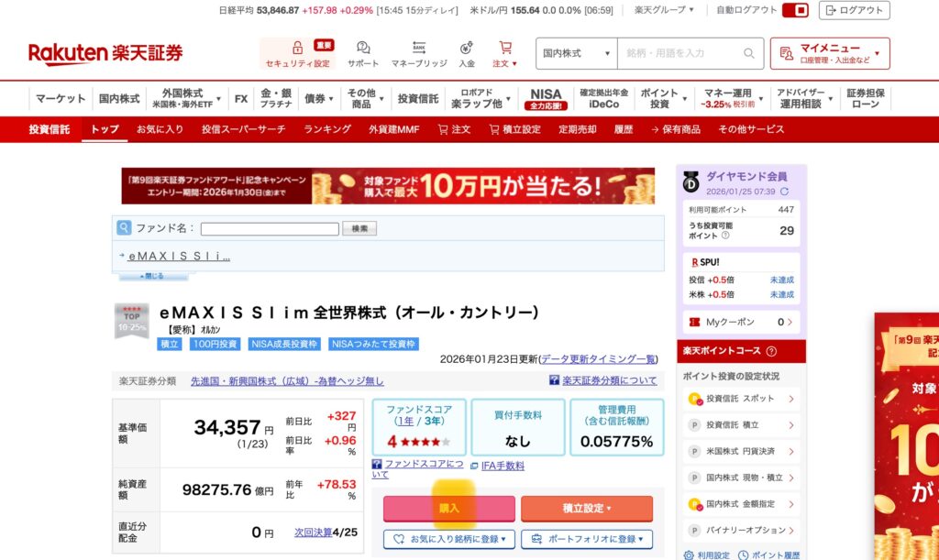The image size is (939, 560).
Task: Click the ファンド名 search input field
Action: 270,228
